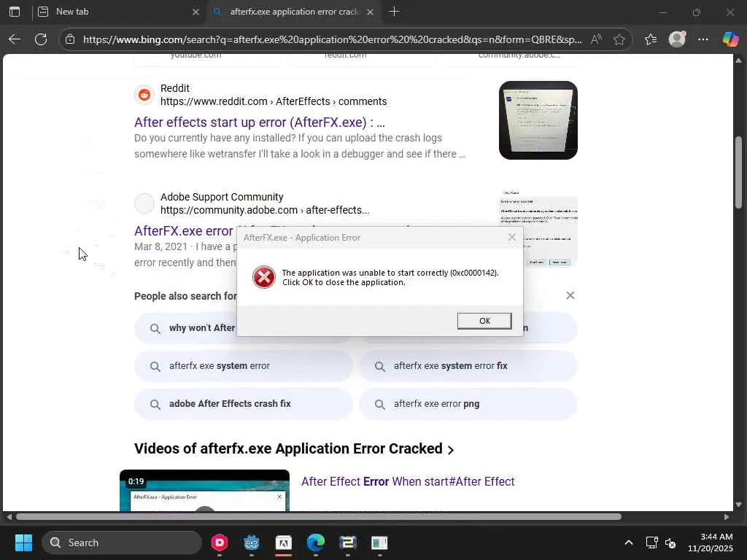The width and height of the screenshot is (747, 560).
Task: Click the Reddit result URL breadcrumb
Action: 274,101
